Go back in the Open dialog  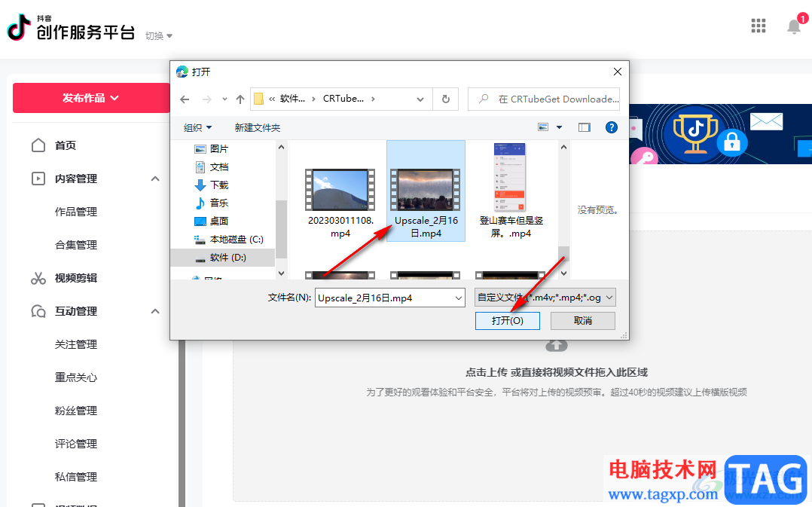(185, 99)
